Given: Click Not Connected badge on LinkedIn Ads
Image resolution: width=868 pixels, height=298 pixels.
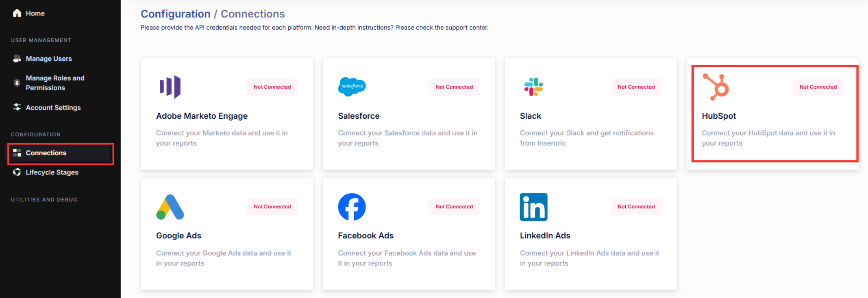Looking at the screenshot, I should point(636,207).
